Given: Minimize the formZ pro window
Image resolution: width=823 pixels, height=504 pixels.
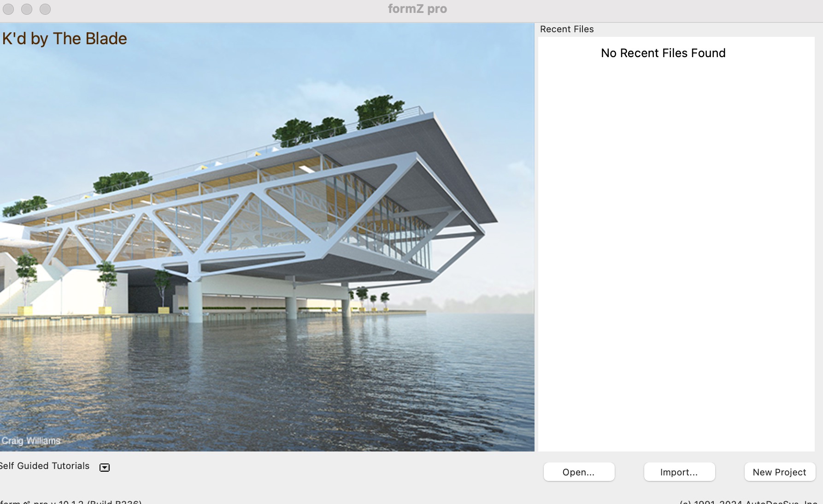Looking at the screenshot, I should pos(27,9).
